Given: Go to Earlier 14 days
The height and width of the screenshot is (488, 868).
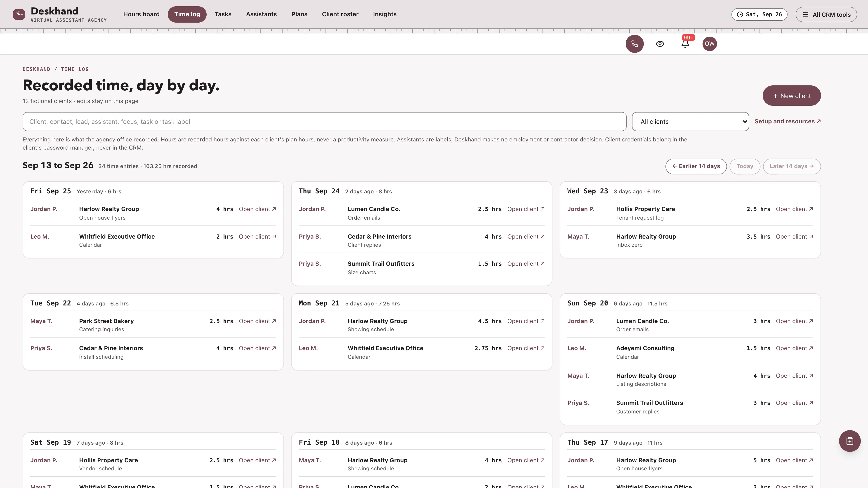Looking at the screenshot, I should click(x=696, y=166).
